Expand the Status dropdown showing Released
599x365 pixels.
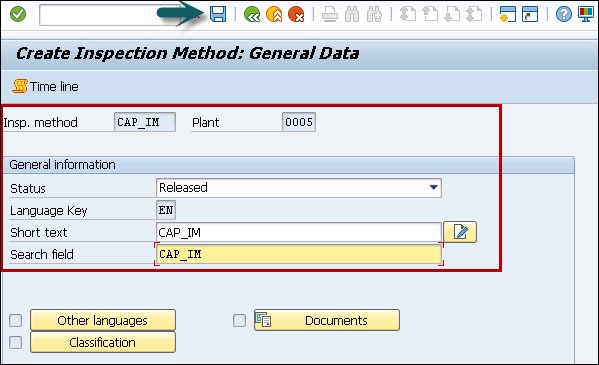[299, 188]
